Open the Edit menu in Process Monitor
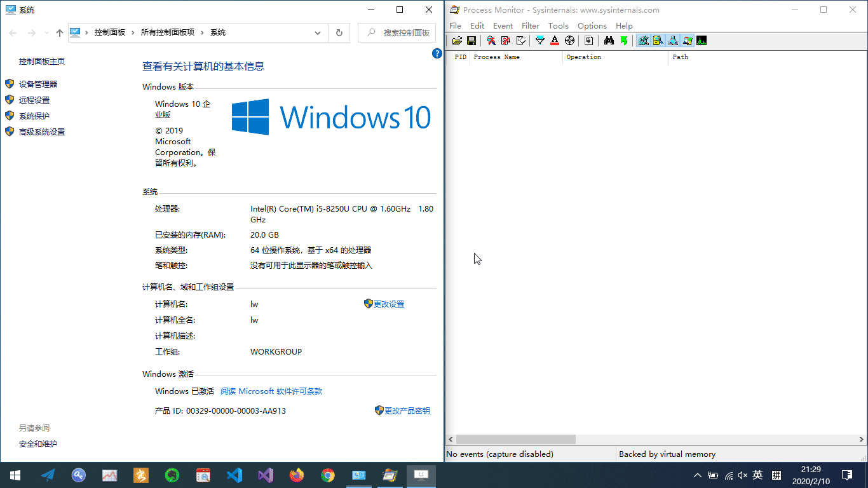The image size is (868, 488). [x=477, y=25]
